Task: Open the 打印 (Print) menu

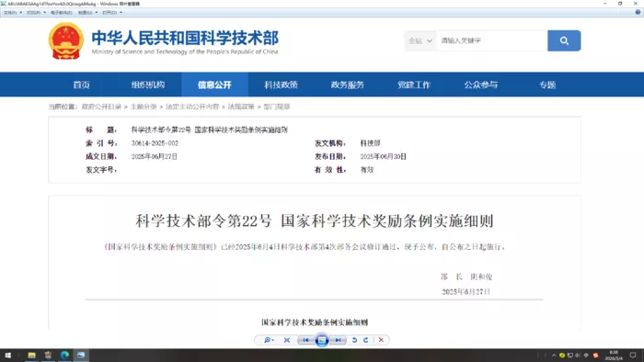Action: click(36, 13)
